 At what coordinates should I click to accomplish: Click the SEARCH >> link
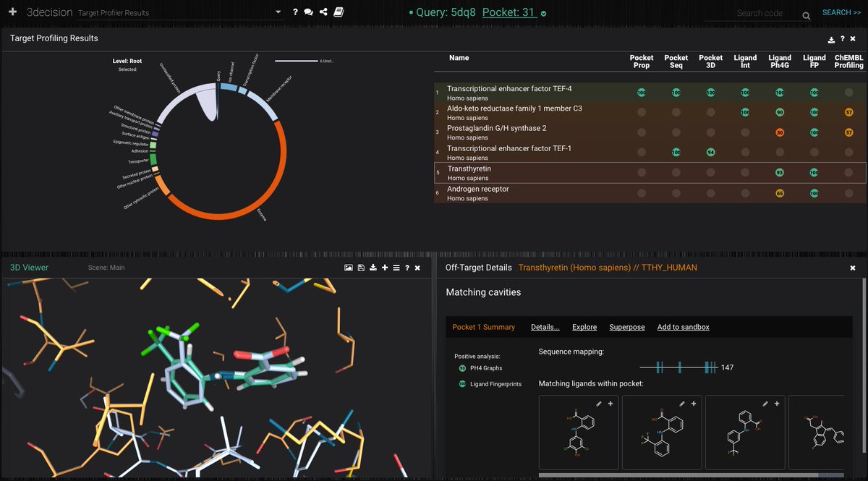[841, 12]
